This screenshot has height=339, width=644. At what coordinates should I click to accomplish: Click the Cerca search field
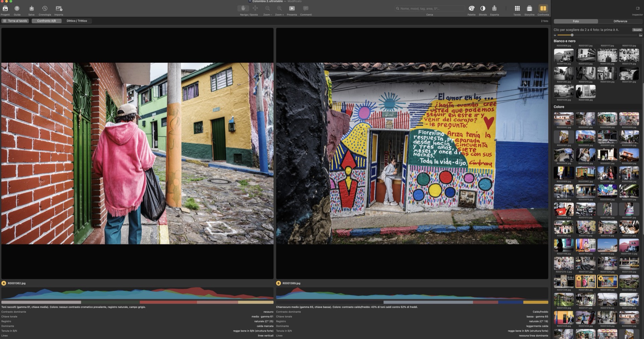point(430,8)
